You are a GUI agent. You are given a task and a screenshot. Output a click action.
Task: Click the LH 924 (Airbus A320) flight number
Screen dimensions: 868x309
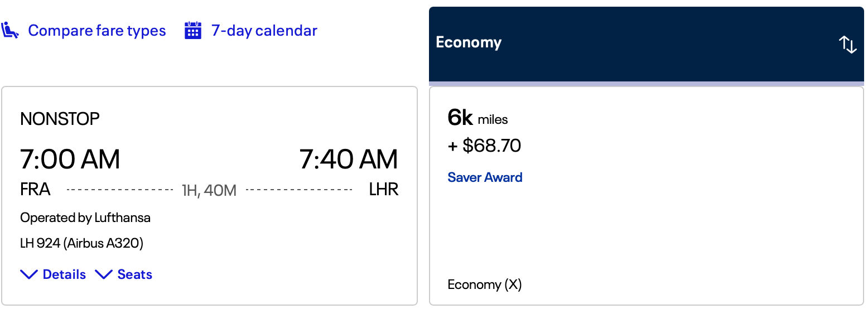point(81,243)
